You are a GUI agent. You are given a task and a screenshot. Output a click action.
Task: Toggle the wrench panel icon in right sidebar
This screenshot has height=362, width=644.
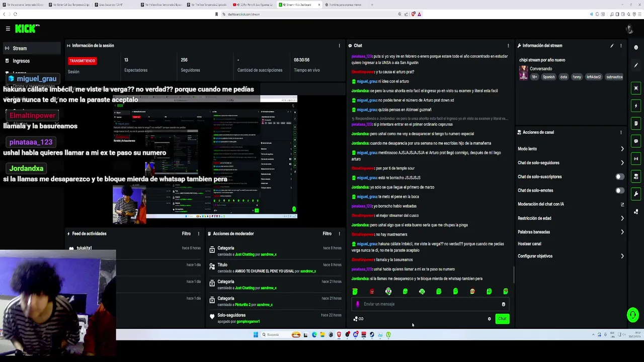coord(636,194)
